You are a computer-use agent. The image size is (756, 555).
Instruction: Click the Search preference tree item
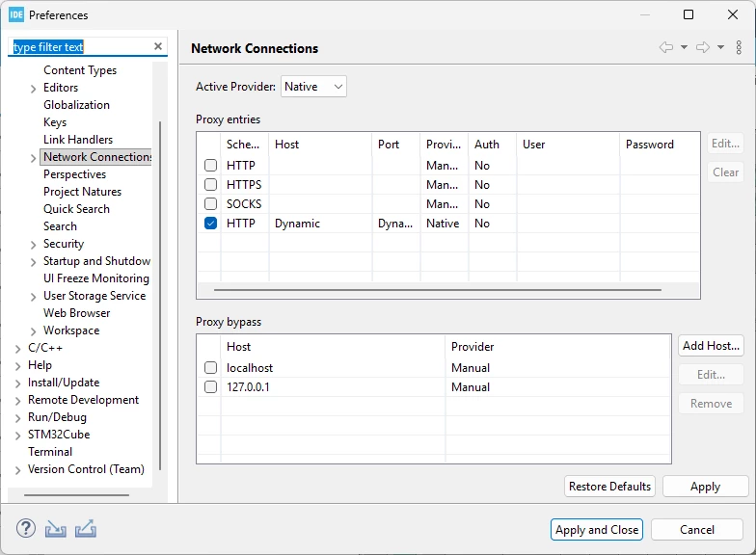click(x=60, y=226)
